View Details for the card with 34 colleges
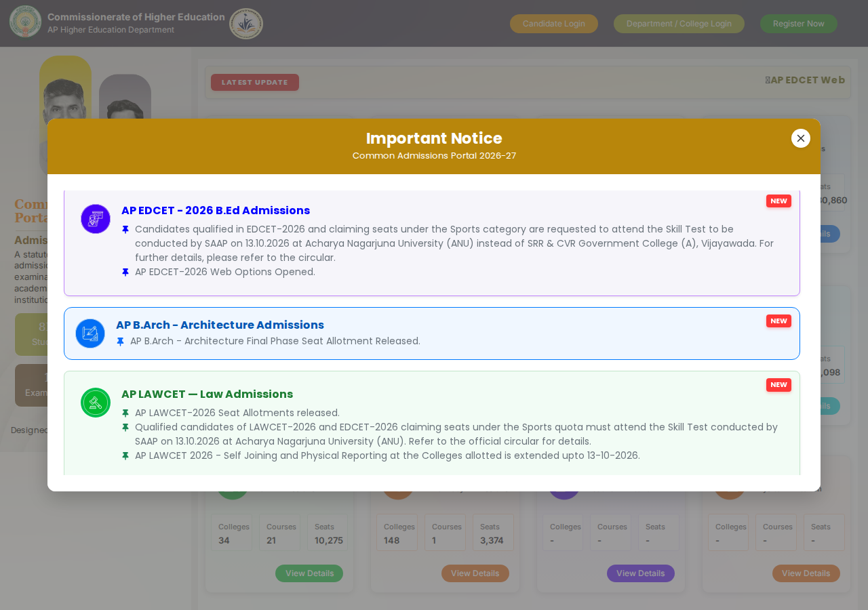The image size is (868, 610). click(x=309, y=573)
